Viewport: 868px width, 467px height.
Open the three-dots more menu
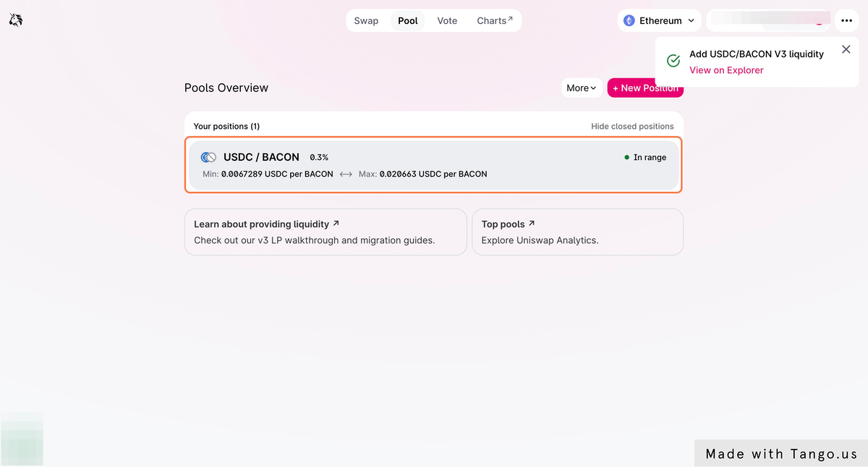(845, 20)
